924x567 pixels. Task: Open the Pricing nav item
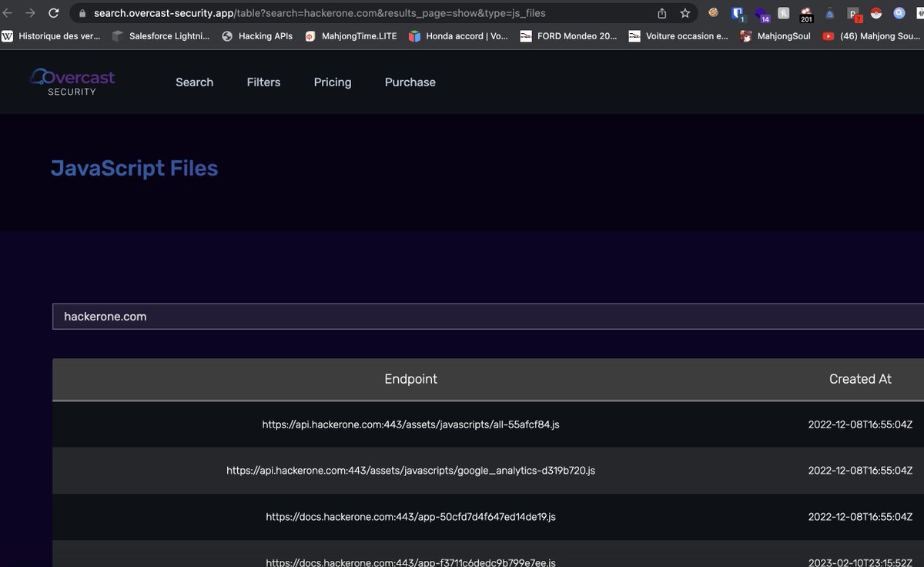point(333,82)
